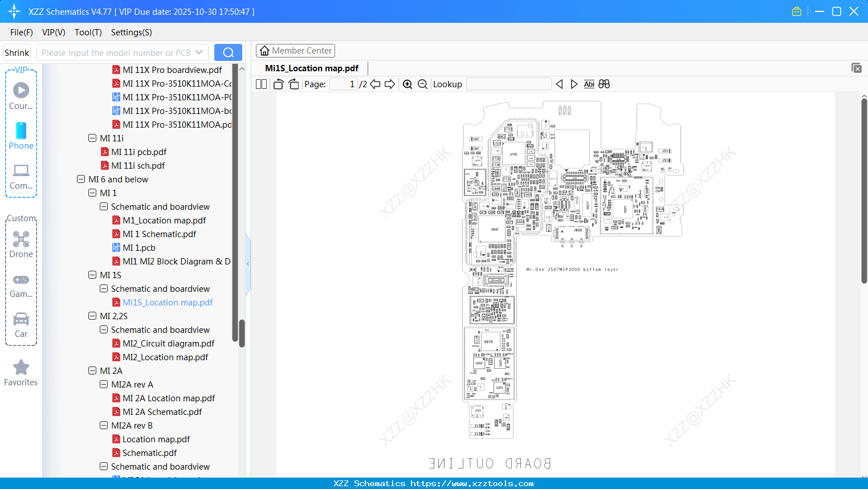Open the model number dropdown arrow
The height and width of the screenshot is (489, 868).
click(200, 52)
